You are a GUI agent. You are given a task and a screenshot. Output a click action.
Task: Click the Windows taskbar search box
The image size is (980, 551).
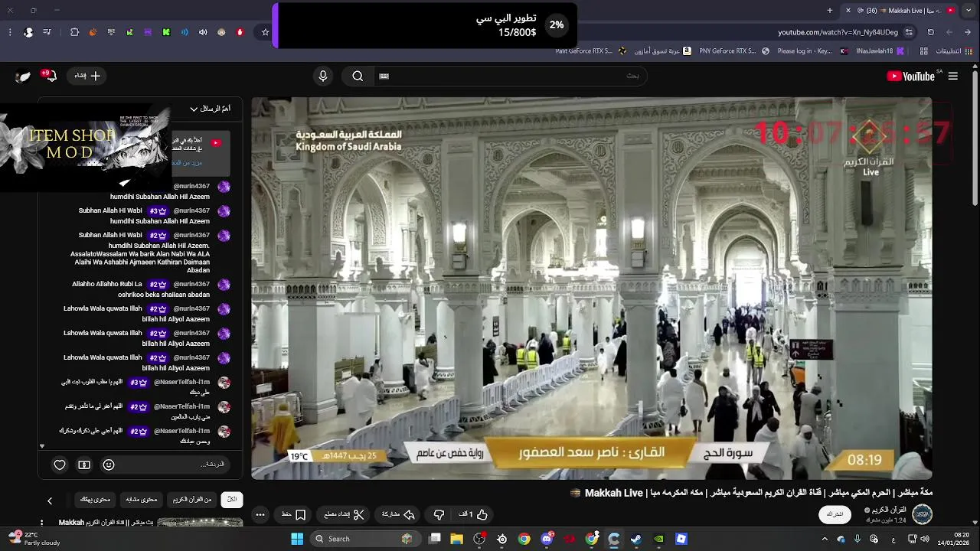[x=364, y=539]
